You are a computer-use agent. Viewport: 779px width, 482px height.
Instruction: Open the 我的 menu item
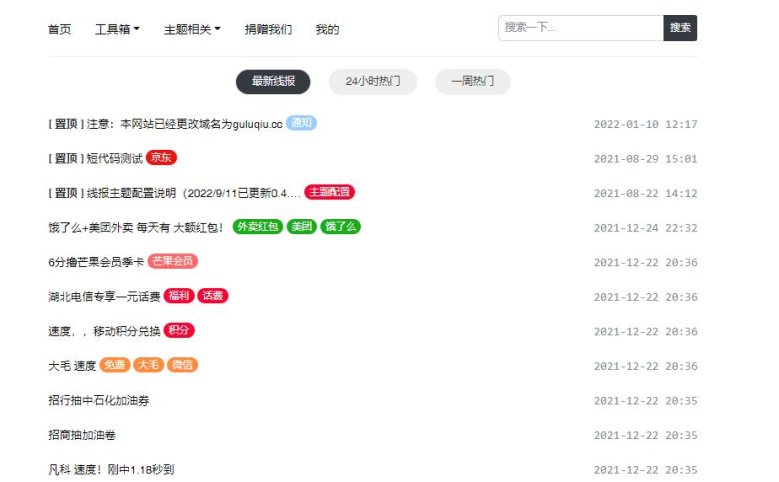[327, 29]
